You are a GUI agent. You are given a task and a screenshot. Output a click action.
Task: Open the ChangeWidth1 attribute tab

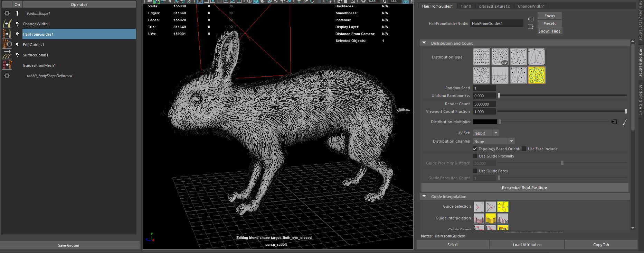point(531,6)
